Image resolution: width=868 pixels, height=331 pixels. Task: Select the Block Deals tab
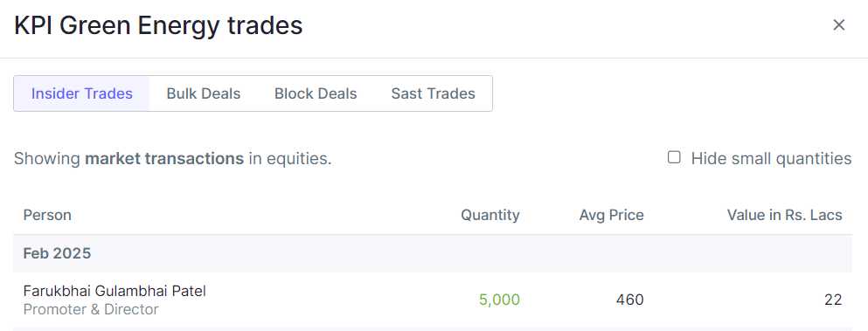click(316, 93)
